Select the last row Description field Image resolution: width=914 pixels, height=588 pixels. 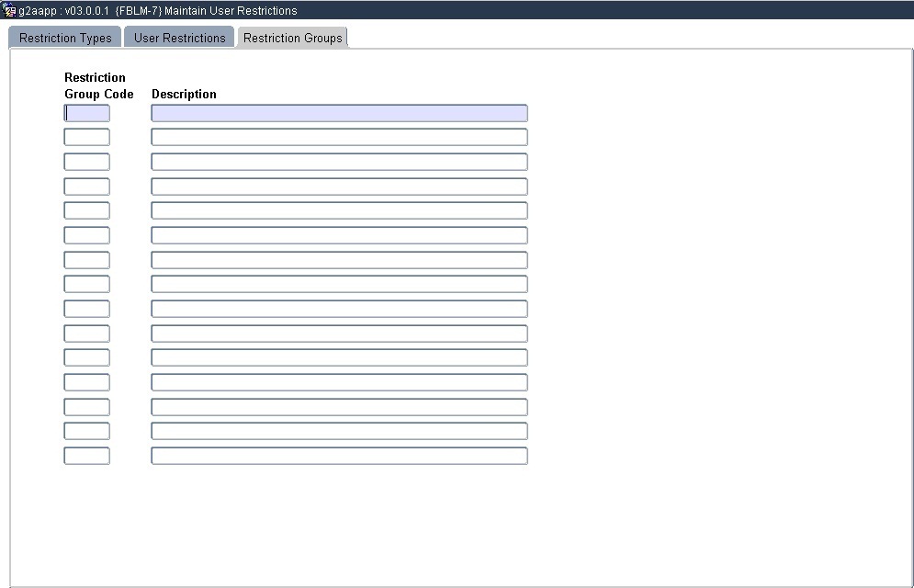[x=339, y=456]
